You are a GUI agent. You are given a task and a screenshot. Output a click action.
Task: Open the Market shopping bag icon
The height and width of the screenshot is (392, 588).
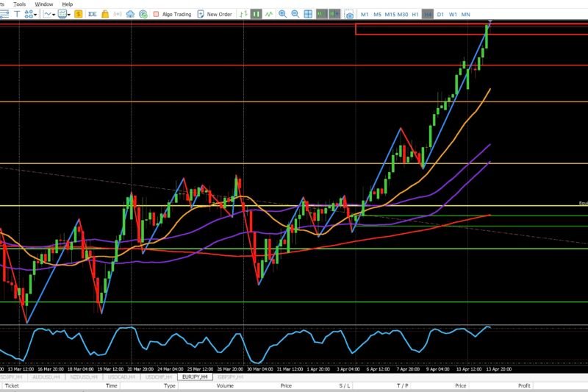(x=105, y=14)
